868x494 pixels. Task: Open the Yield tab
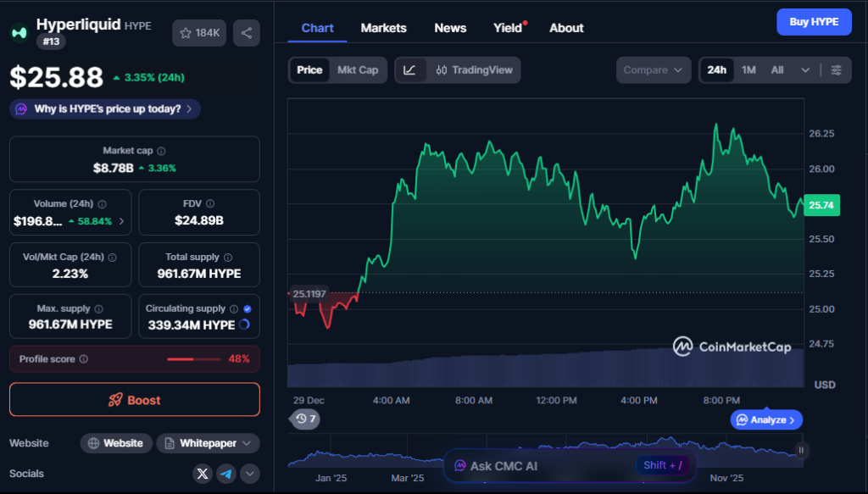[506, 28]
